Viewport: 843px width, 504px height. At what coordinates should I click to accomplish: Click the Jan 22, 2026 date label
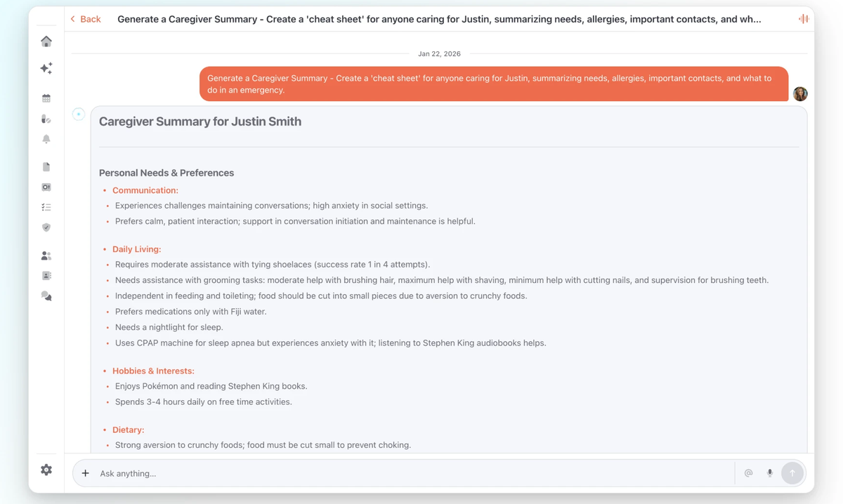(x=439, y=53)
